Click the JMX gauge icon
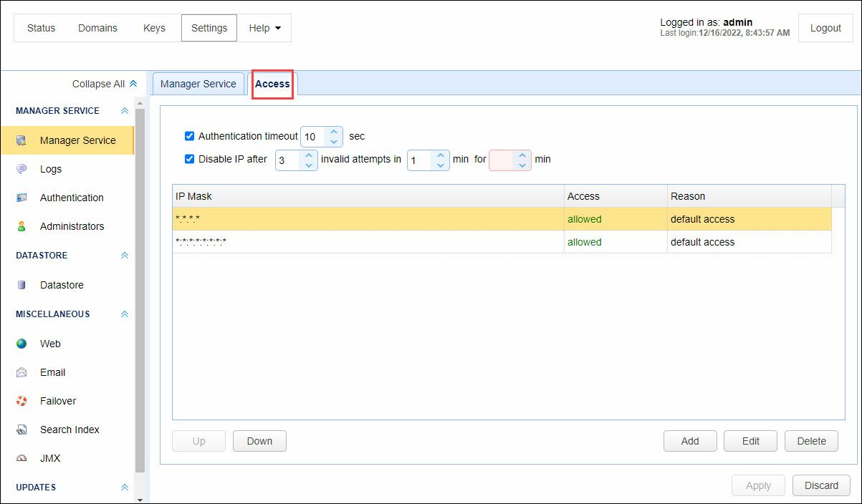The width and height of the screenshot is (862, 504). coord(21,458)
